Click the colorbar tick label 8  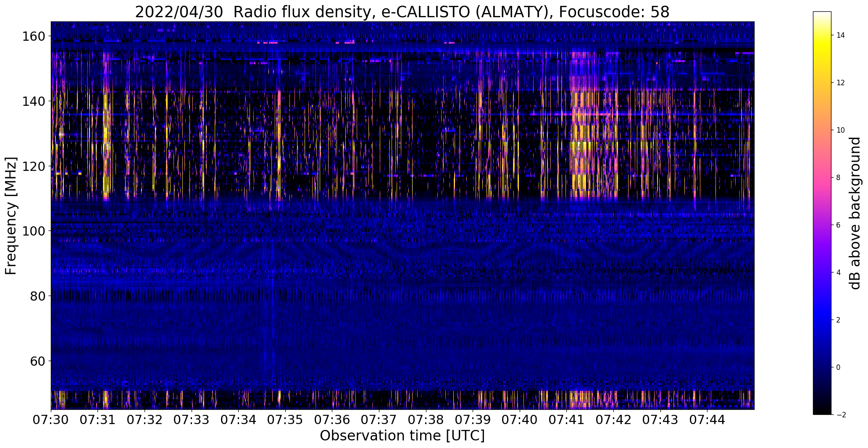839,178
